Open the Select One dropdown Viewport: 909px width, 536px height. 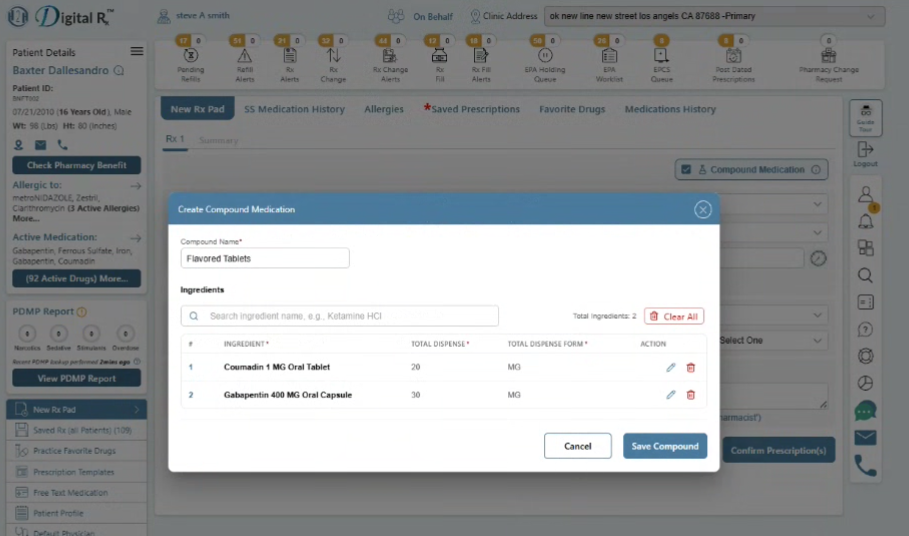pyautogui.click(x=771, y=340)
